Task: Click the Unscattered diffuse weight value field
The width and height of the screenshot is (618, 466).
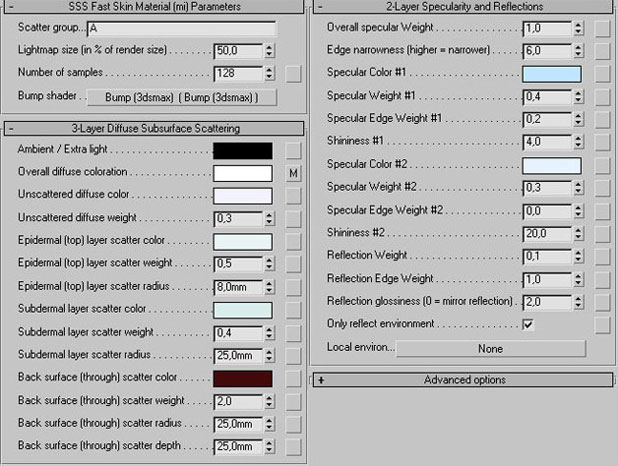Action: coord(238,219)
